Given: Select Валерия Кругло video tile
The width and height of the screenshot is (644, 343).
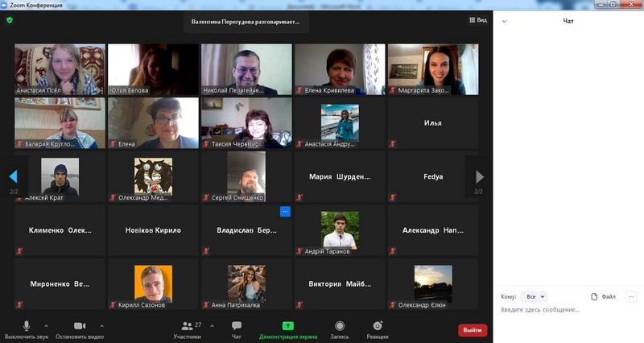Looking at the screenshot, I should pos(60,123).
